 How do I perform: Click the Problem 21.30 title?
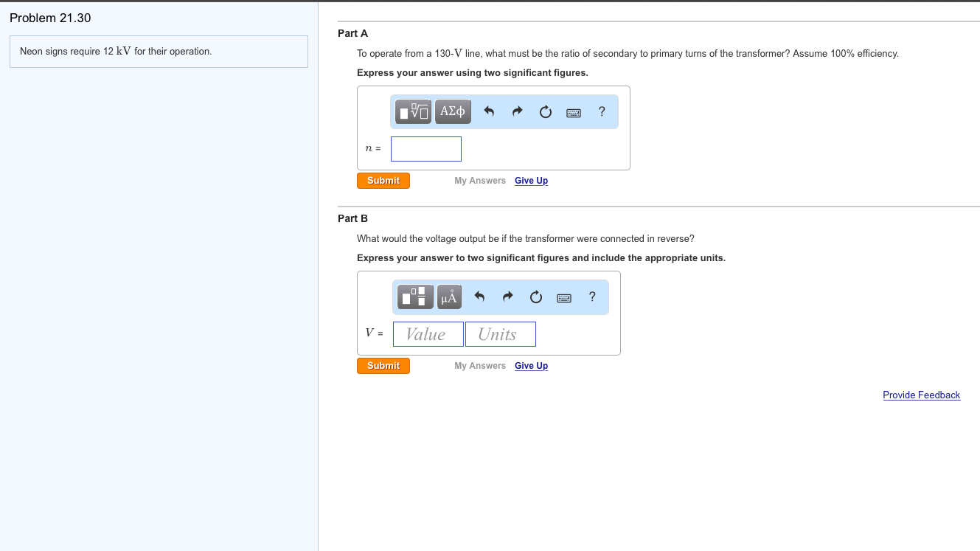point(50,18)
